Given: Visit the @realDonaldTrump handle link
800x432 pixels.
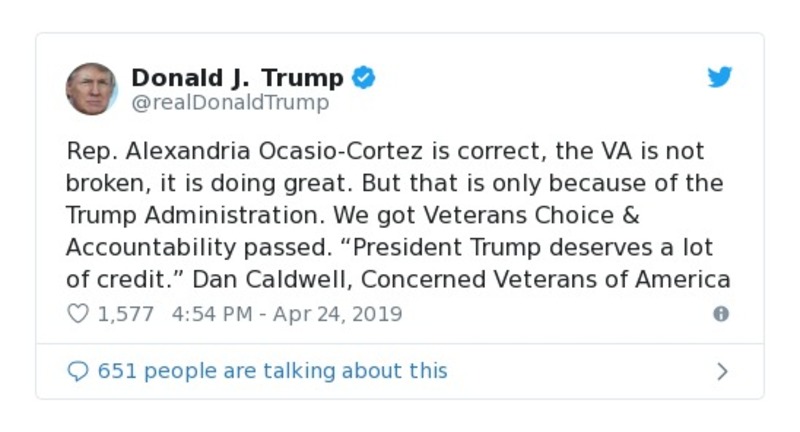Looking at the screenshot, I should (x=230, y=103).
